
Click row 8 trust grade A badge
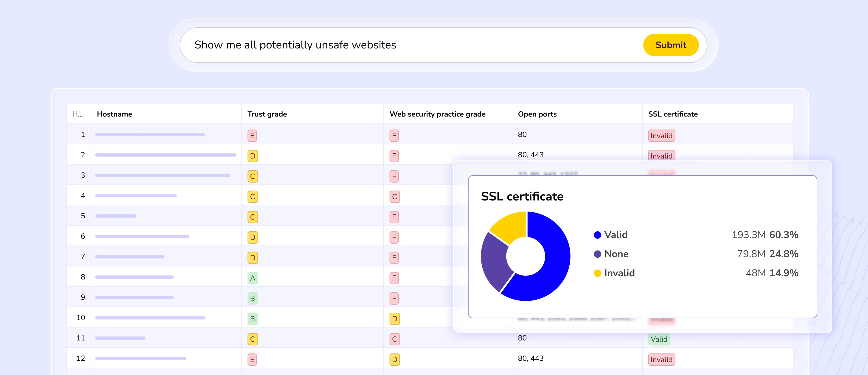(x=252, y=278)
